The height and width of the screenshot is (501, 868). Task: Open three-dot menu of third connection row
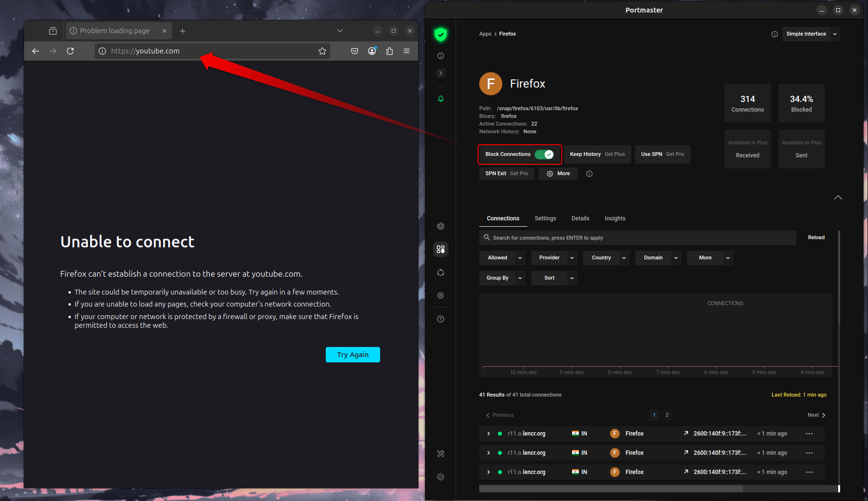coord(809,472)
